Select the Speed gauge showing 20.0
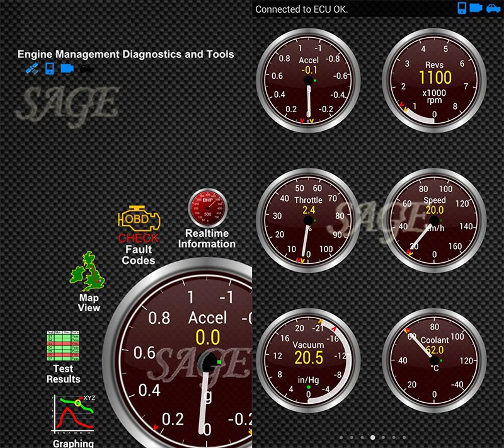The image size is (504, 448). coord(434,221)
